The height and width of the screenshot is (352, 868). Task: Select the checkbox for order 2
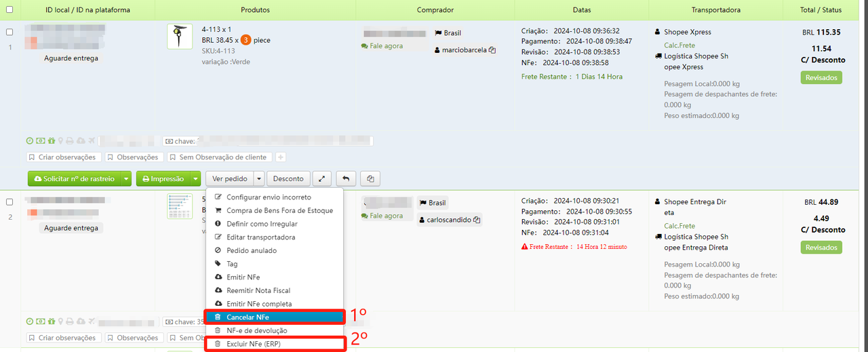click(x=9, y=202)
